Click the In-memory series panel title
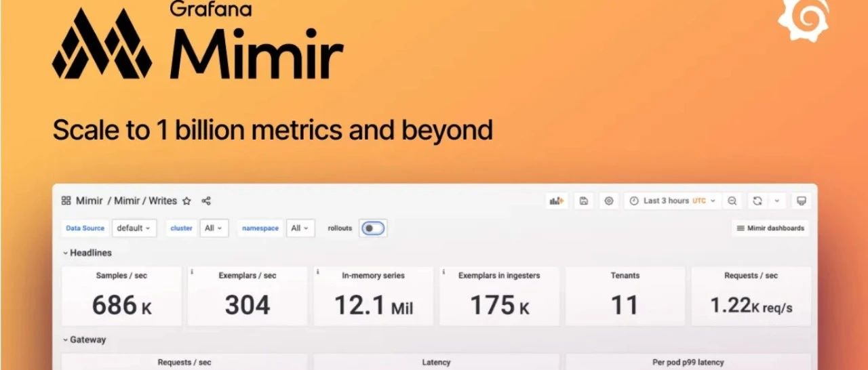The width and height of the screenshot is (868, 370). click(x=373, y=276)
